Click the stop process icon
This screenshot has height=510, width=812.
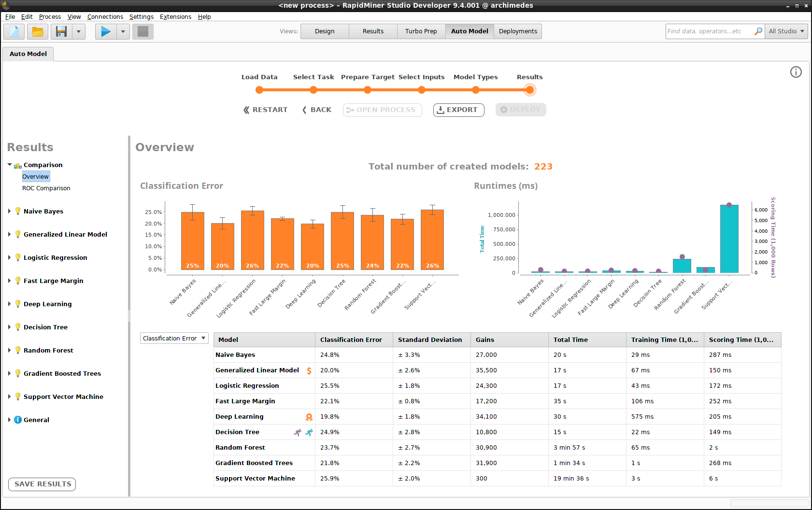(143, 32)
